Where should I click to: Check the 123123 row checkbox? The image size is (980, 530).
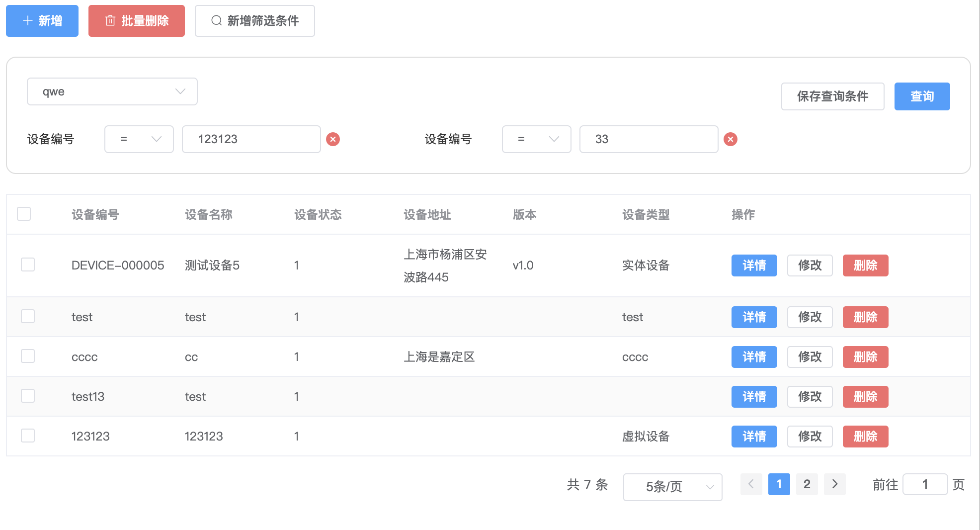click(28, 436)
